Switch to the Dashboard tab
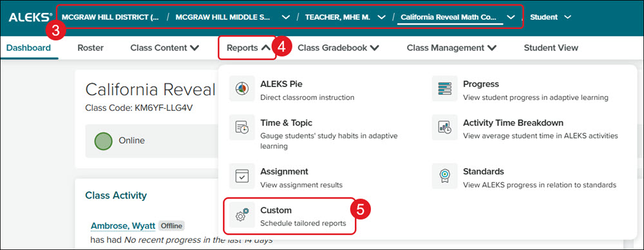Viewport: 644px width, 250px height. click(x=28, y=48)
